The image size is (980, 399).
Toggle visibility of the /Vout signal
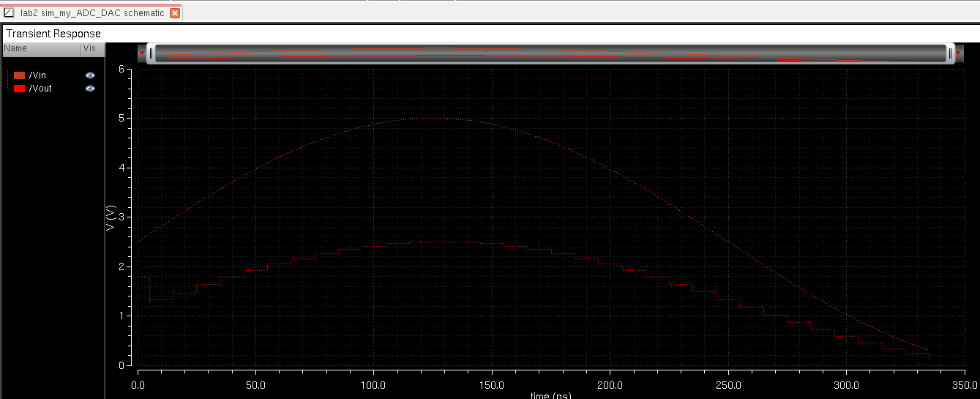pos(90,89)
